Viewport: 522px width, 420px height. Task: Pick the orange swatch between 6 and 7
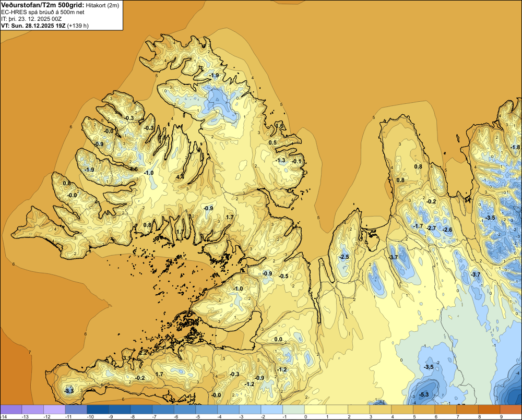tap(446, 410)
